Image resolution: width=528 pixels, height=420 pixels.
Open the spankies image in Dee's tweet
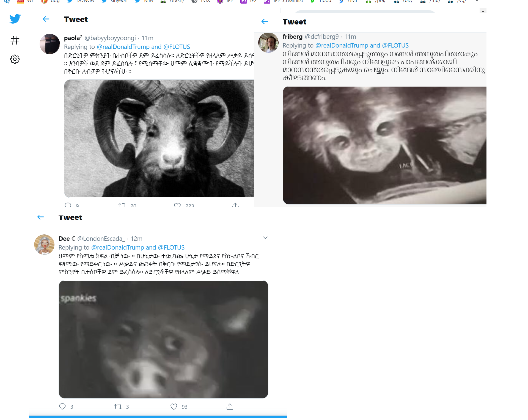click(163, 339)
